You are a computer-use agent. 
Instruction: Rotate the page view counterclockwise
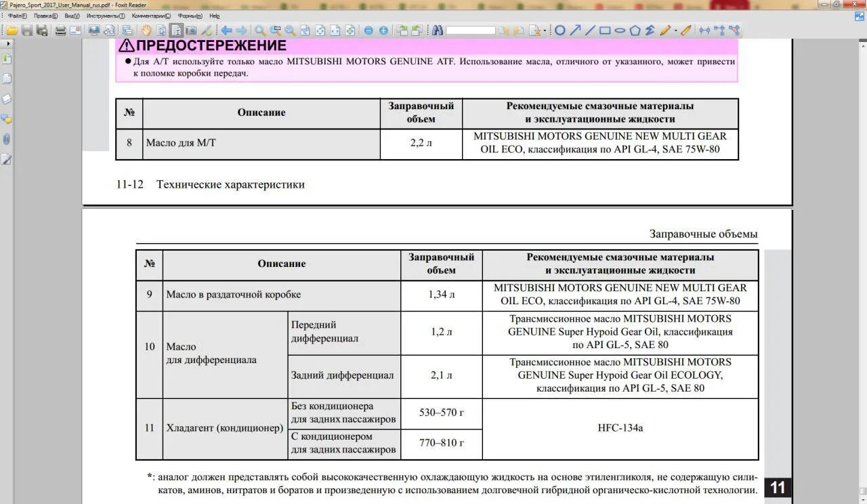pos(402,30)
